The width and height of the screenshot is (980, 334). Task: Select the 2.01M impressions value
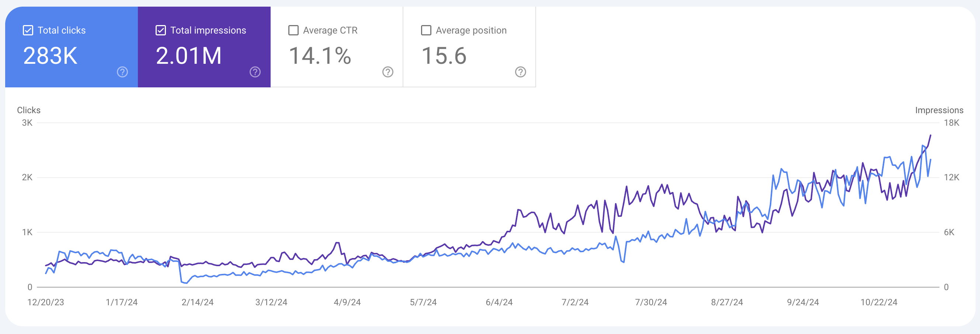[x=189, y=56]
